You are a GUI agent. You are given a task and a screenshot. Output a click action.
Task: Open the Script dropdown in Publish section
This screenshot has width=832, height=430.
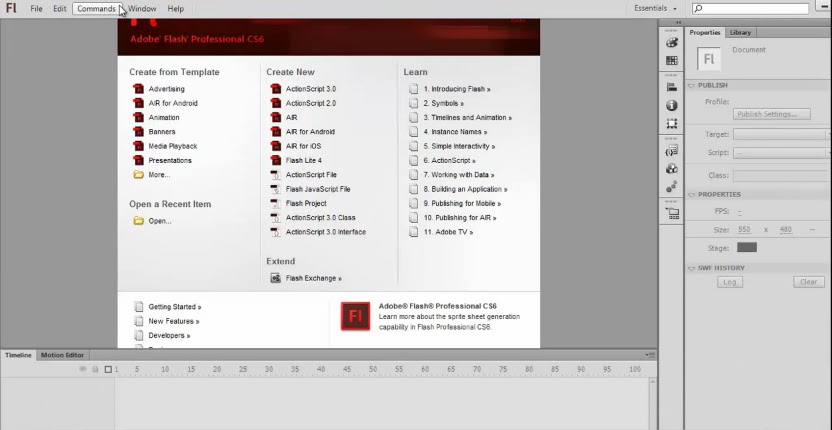(781, 153)
